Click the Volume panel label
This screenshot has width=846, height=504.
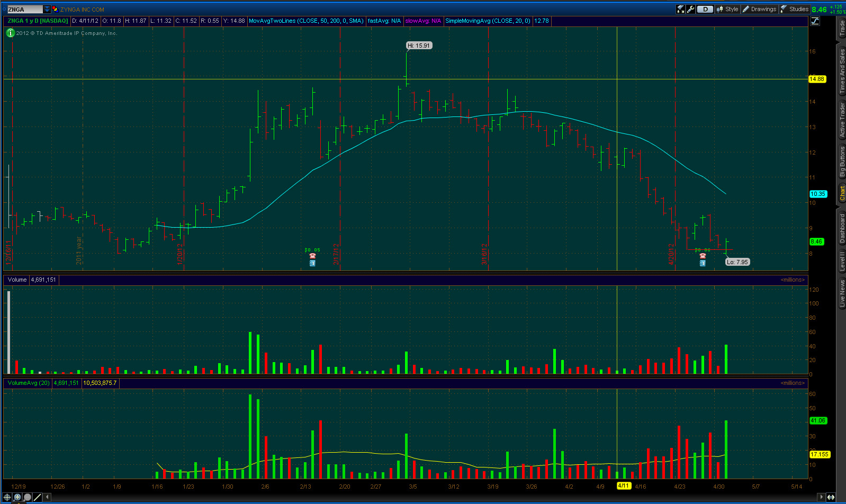[17, 280]
